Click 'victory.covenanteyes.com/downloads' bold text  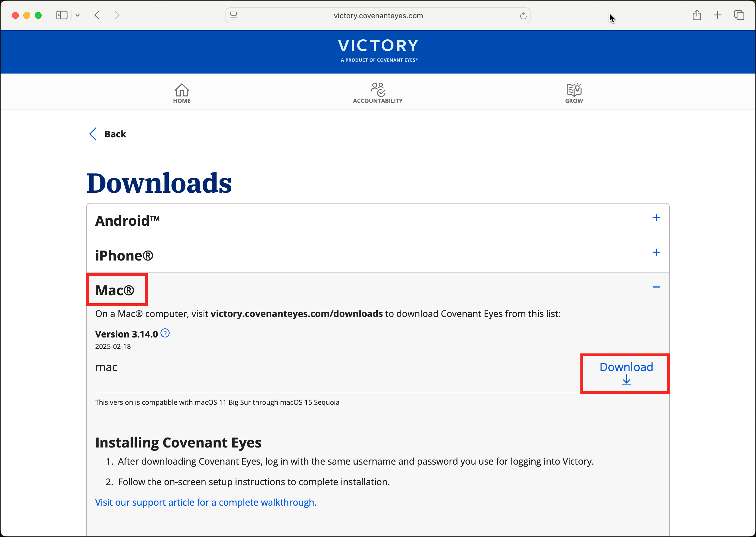point(297,314)
